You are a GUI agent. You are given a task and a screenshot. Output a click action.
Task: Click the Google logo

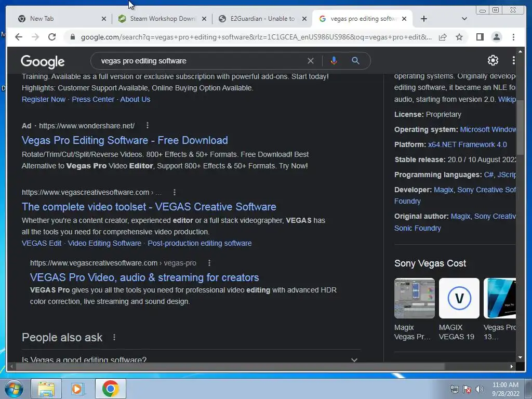click(x=43, y=61)
